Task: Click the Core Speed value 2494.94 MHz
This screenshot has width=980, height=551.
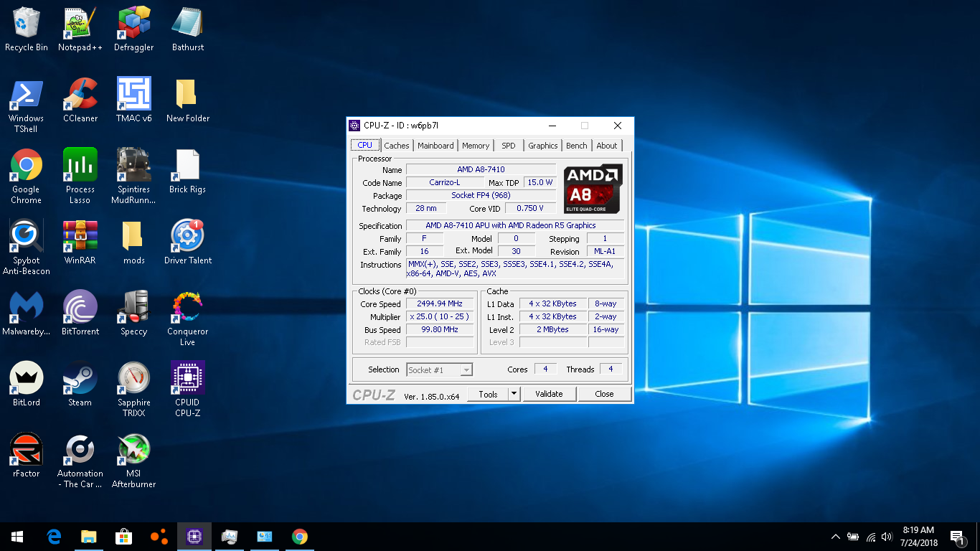Action: coord(440,304)
